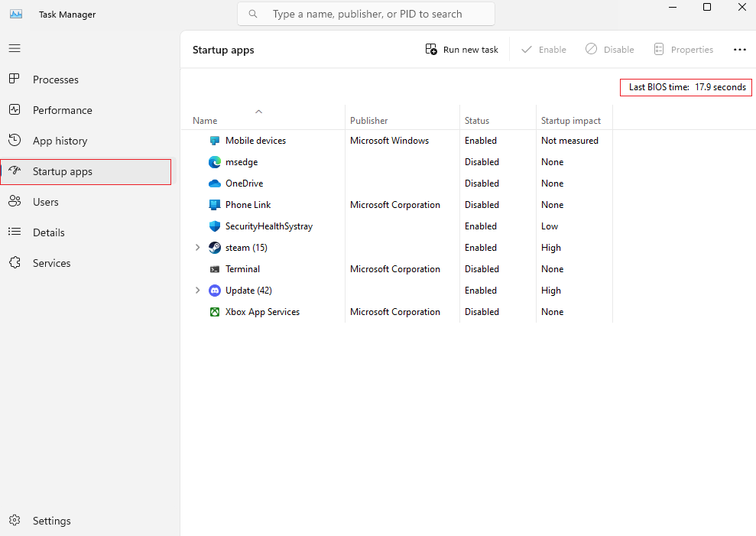756x536 pixels.
Task: Switch to the Performance page
Action: pyautogui.click(x=88, y=110)
